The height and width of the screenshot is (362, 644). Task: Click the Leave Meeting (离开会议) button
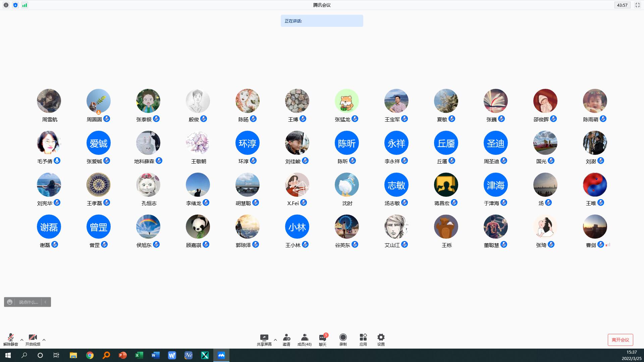point(620,340)
